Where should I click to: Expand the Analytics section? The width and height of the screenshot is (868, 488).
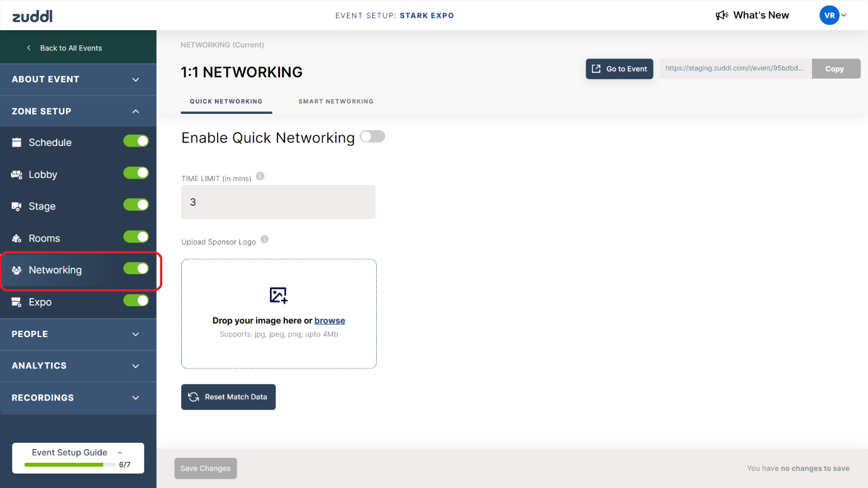[78, 365]
